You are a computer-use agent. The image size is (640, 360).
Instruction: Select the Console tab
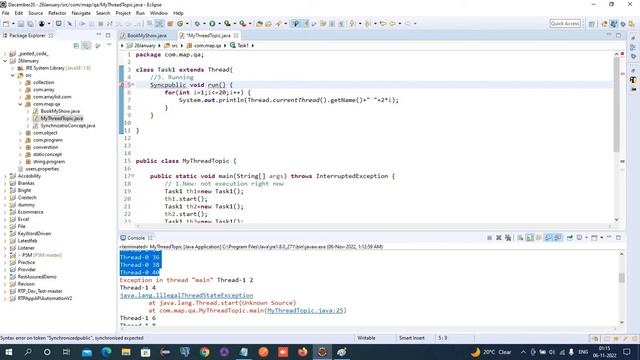136,238
